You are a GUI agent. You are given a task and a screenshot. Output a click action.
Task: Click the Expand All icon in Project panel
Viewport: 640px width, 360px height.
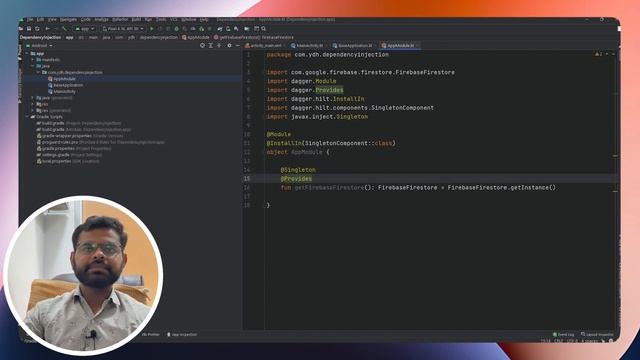[x=211, y=46]
